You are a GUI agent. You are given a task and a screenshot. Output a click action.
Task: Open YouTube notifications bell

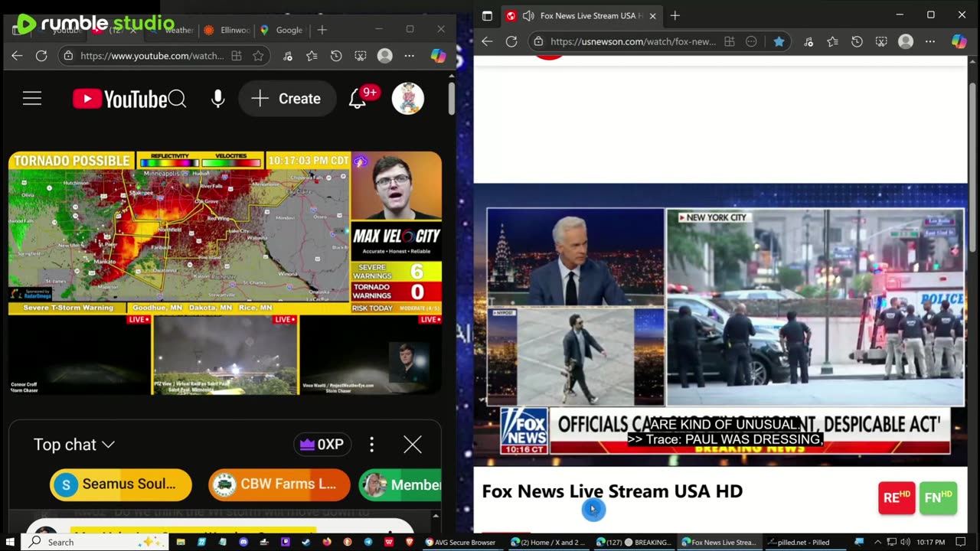click(358, 99)
